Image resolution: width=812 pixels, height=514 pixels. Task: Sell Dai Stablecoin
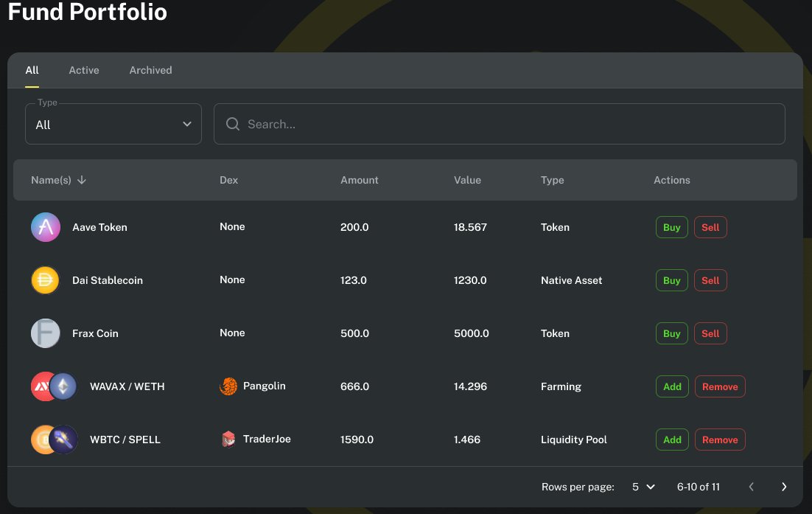point(710,280)
